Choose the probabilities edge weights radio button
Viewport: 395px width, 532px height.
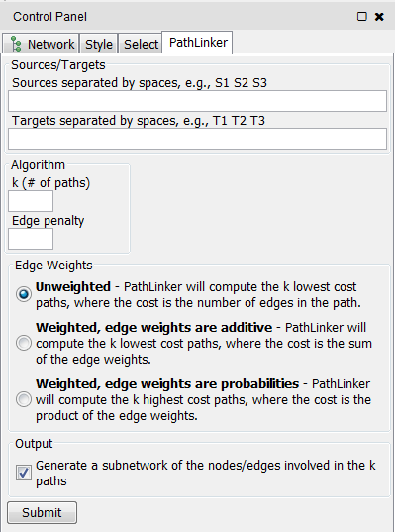point(24,399)
